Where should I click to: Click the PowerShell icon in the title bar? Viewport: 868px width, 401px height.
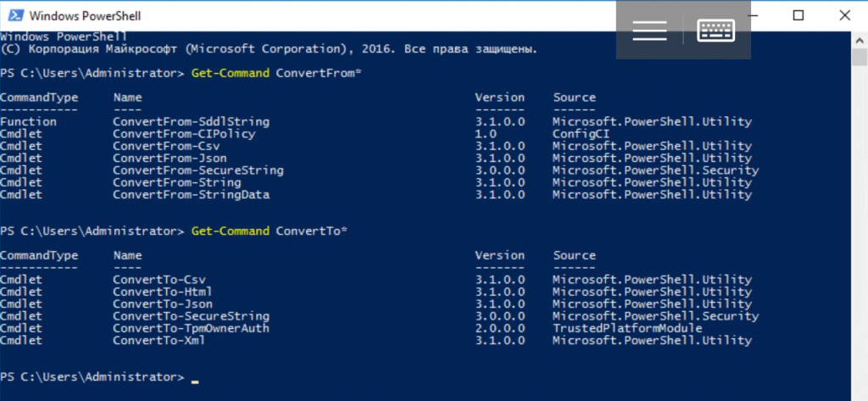click(15, 15)
